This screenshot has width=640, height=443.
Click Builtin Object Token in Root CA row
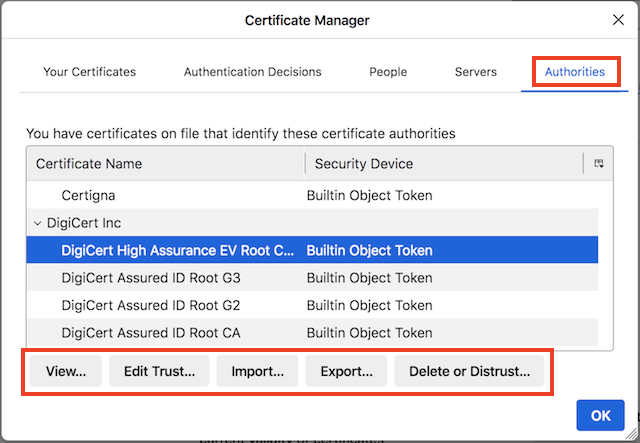click(369, 333)
